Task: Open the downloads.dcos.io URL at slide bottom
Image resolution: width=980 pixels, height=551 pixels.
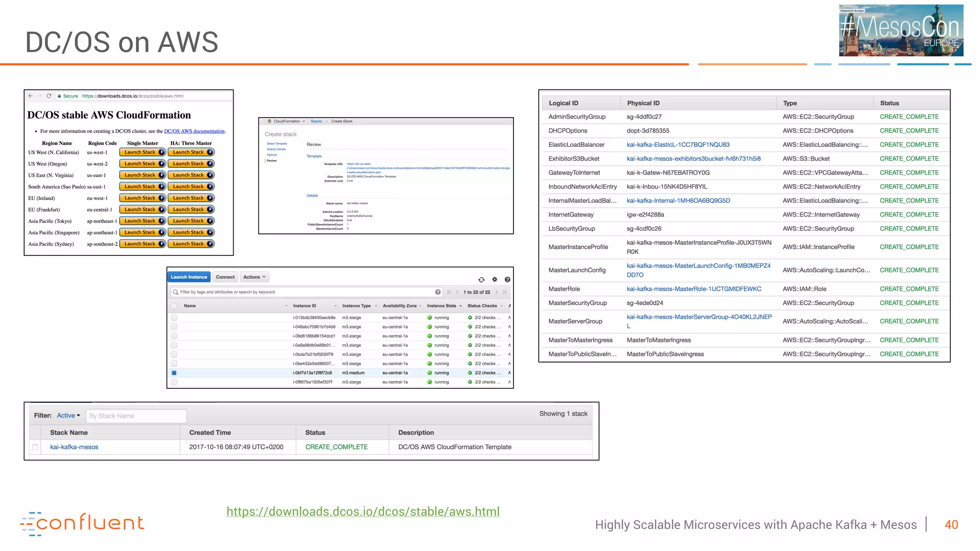Action: (x=363, y=512)
